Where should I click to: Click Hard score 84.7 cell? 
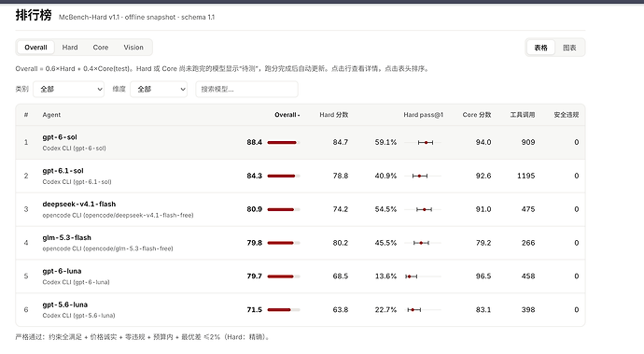341,142
